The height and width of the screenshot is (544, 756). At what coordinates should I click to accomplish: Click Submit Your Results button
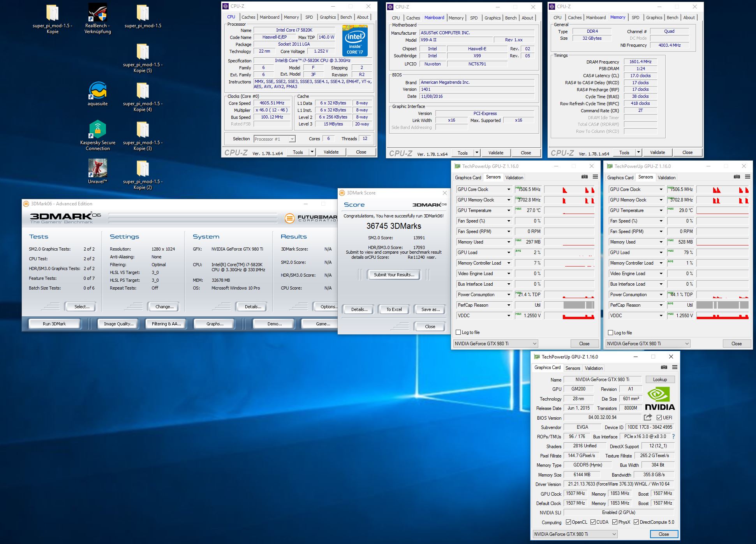(x=394, y=275)
